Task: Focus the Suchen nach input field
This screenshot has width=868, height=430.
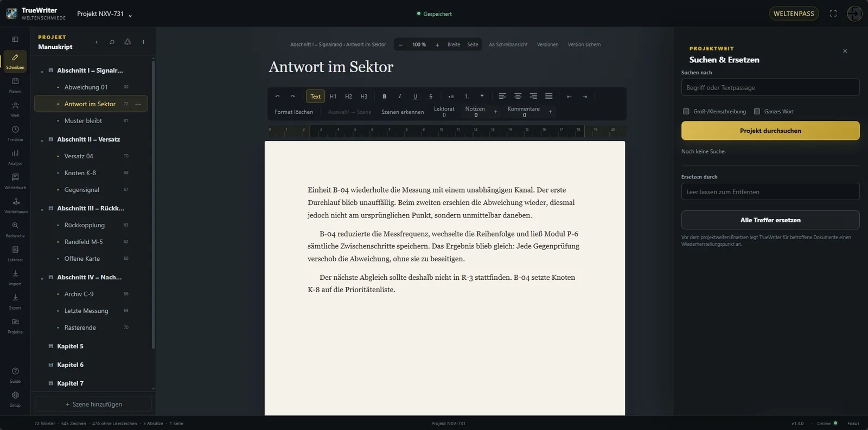Action: point(770,87)
